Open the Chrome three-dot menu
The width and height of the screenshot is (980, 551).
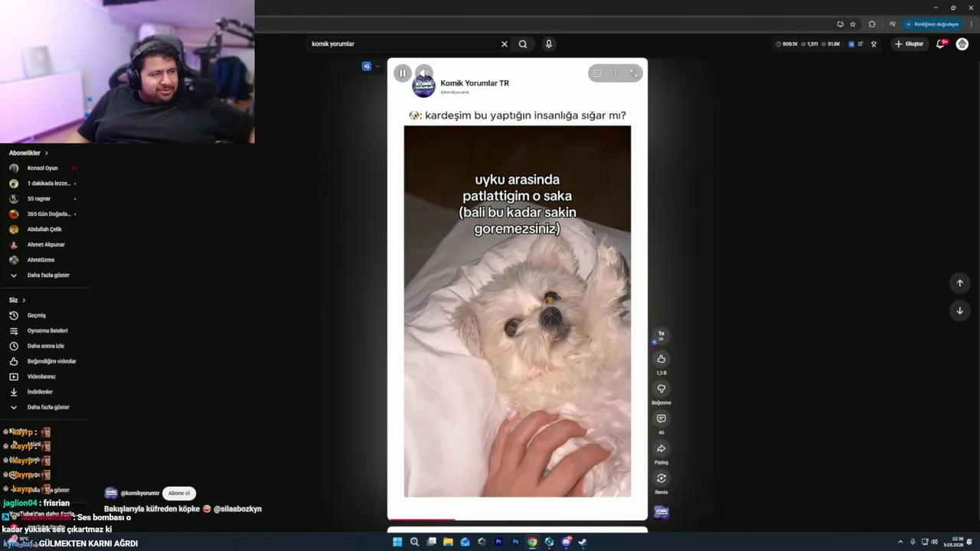(970, 24)
